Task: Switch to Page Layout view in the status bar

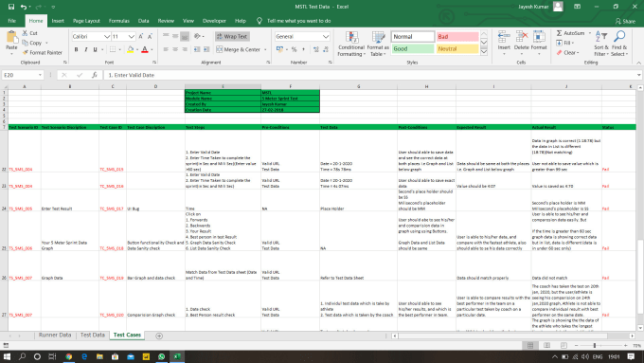Action: [x=546, y=346]
